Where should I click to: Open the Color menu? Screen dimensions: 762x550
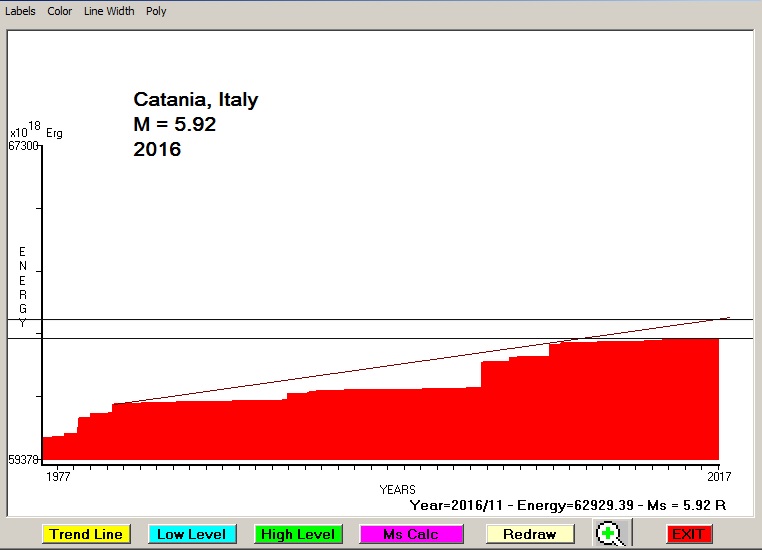60,11
